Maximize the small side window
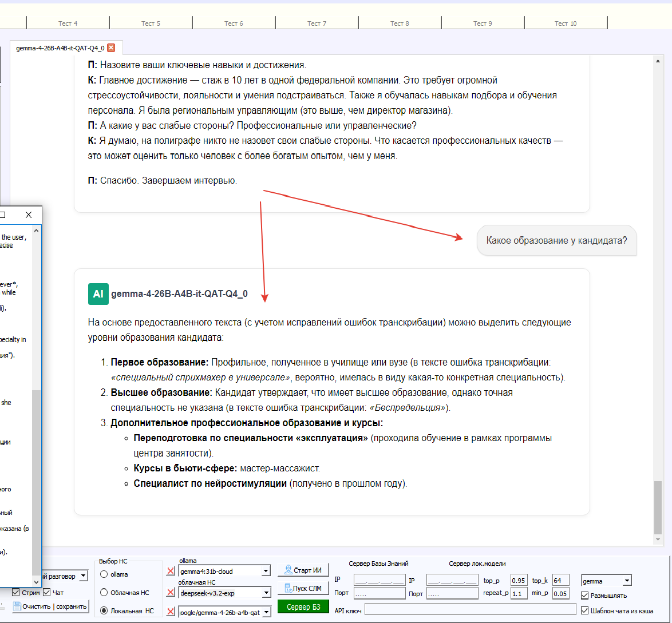This screenshot has width=672, height=623. tap(2, 215)
